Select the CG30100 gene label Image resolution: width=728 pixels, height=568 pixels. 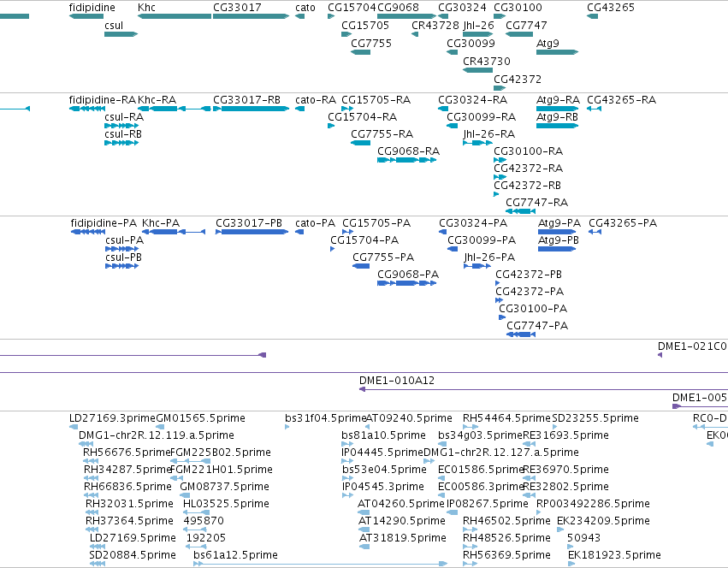[518, 8]
